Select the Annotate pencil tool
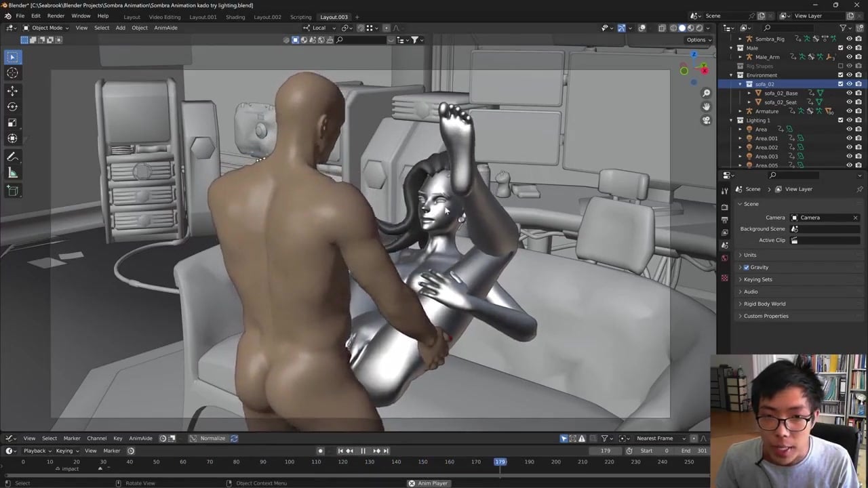Viewport: 868px width, 488px height. point(12,157)
